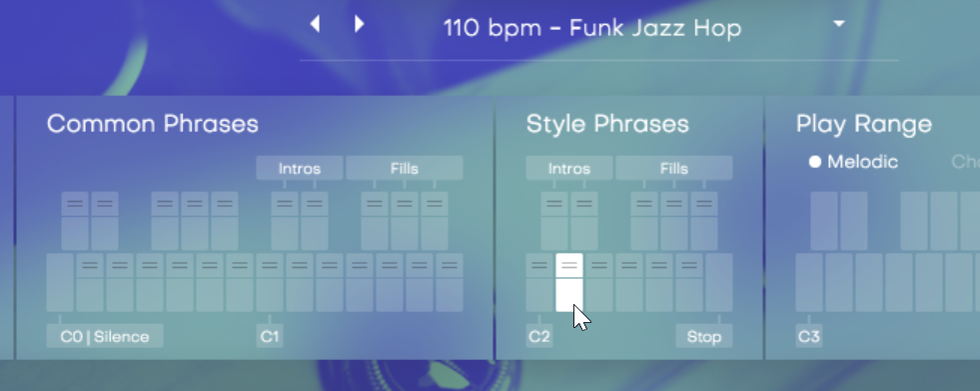Click the 110 bpm – Funk Jazz Hop preset name

(591, 28)
